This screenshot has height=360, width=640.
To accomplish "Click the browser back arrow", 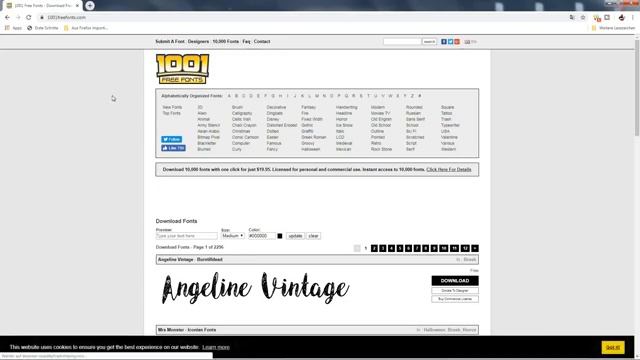I will (x=7, y=18).
